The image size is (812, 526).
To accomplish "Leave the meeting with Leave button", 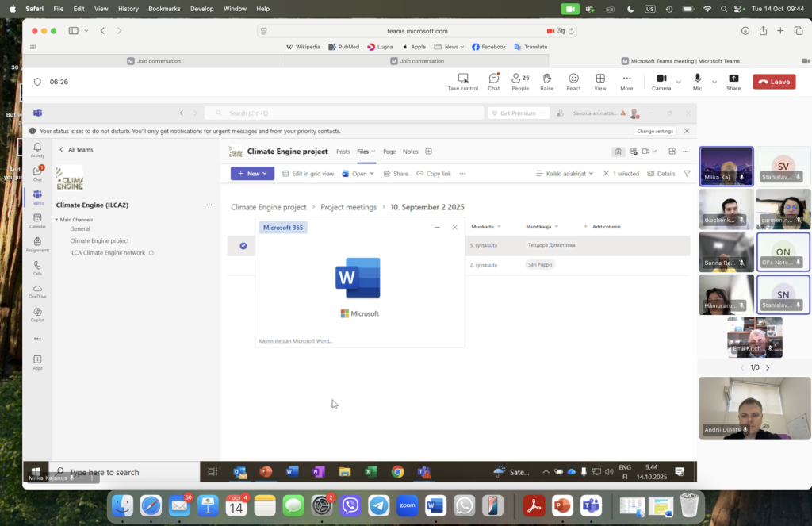I will pyautogui.click(x=774, y=82).
